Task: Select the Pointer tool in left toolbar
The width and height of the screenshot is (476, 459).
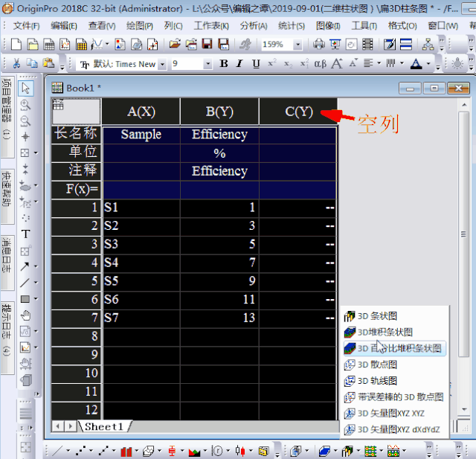Action: (x=25, y=89)
